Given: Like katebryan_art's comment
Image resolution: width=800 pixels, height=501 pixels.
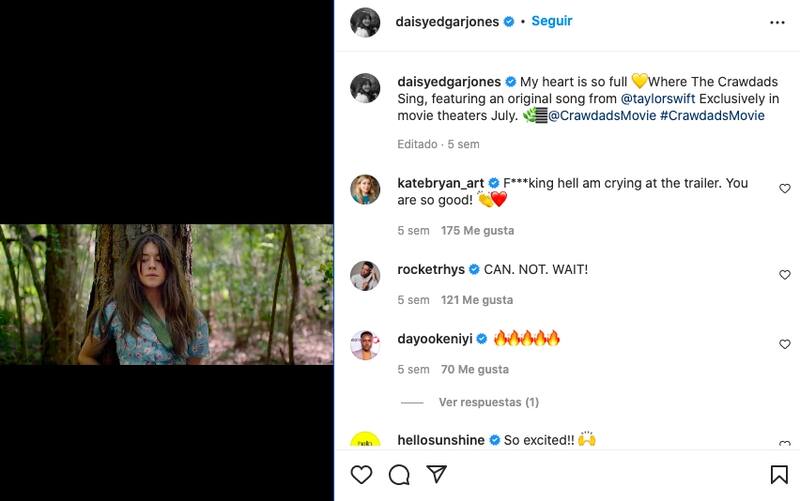Looking at the screenshot, I should tap(784, 189).
